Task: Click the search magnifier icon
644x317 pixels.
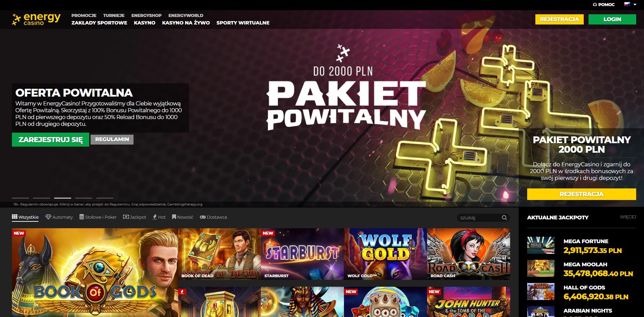Action: 504,218
